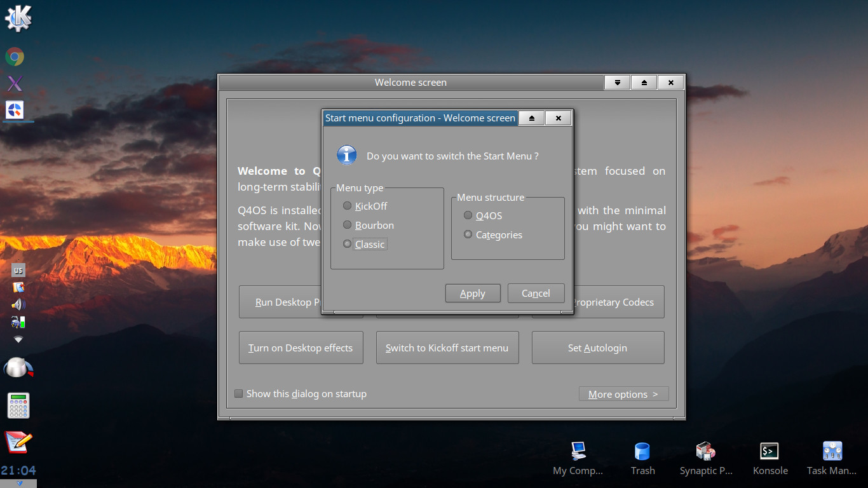Select the Bourbon menu type
Screen dimensions: 868x488
[368, 225]
